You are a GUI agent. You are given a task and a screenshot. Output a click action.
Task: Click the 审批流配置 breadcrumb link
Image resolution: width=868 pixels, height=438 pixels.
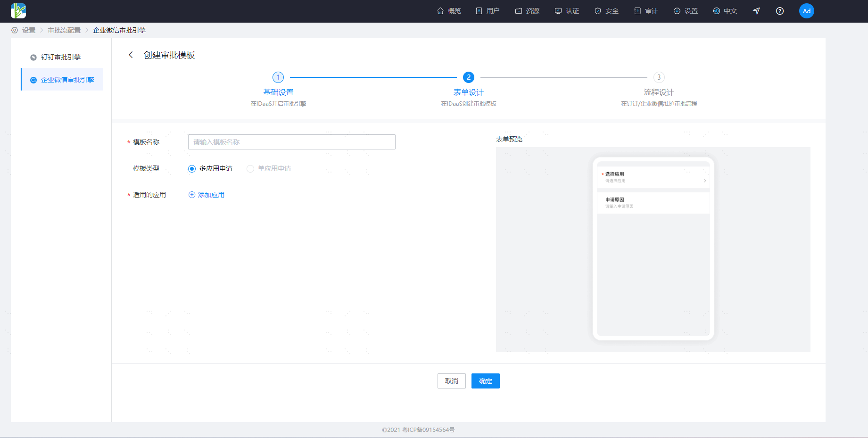64,30
